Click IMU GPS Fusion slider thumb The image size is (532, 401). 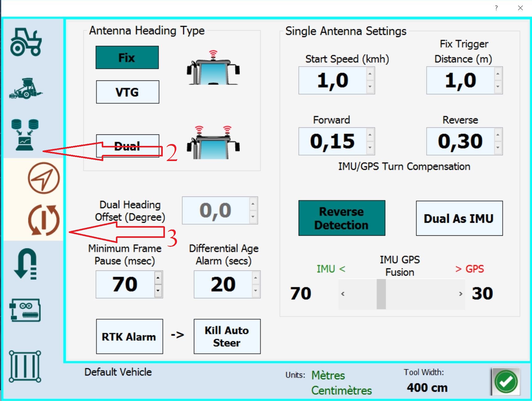pyautogui.click(x=381, y=294)
